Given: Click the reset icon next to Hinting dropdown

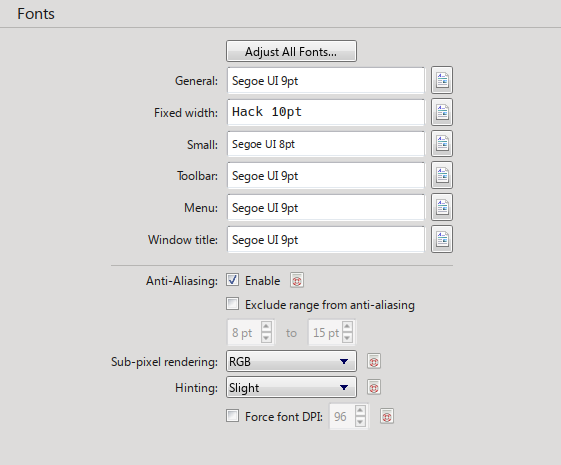Looking at the screenshot, I should coord(374,387).
